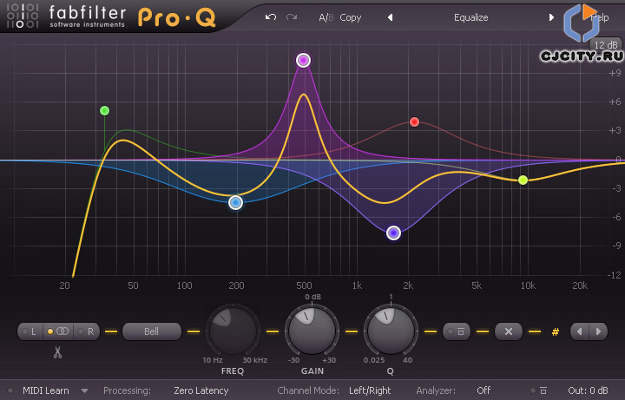Click the greyed-out redo arrow
This screenshot has height=400, width=625.
[x=292, y=18]
